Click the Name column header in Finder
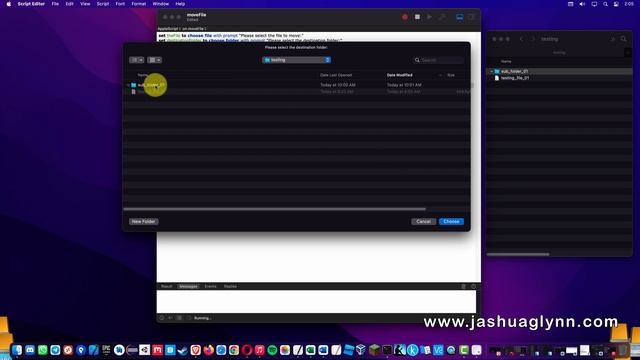 tap(506, 61)
